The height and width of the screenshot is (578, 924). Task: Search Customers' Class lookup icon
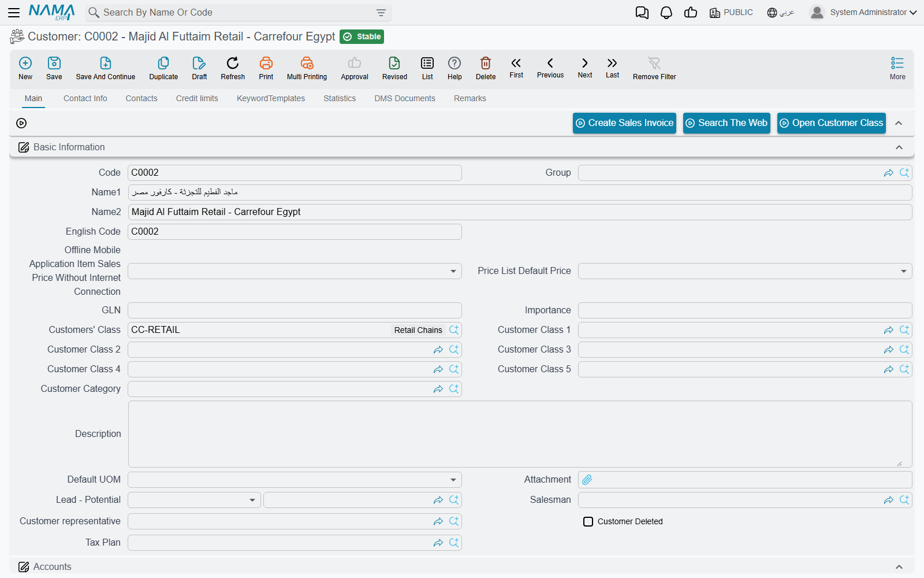tap(454, 330)
